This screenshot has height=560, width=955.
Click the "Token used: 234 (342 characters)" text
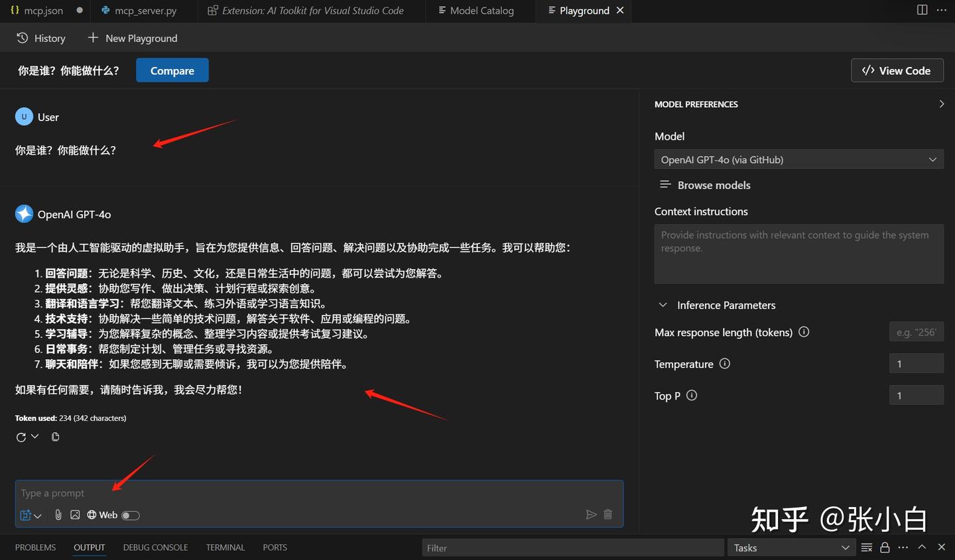[71, 418]
